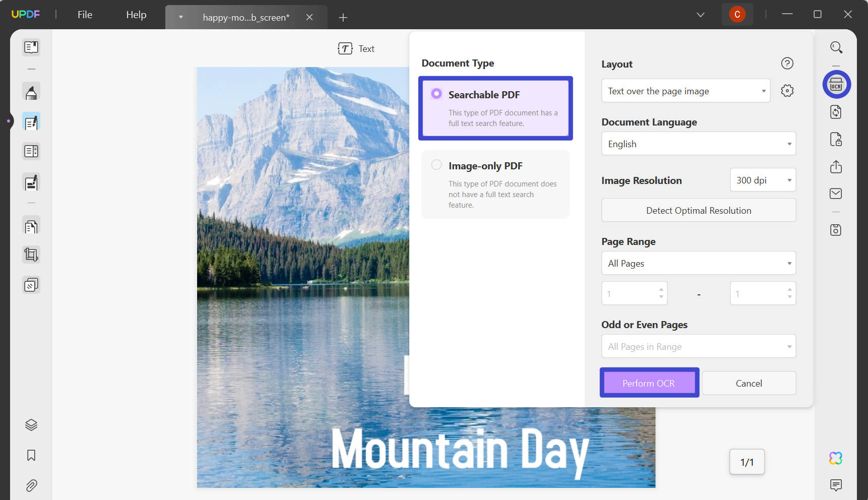Screen dimensions: 868x500
Task: Open the Edit PDF tool
Action: (31, 121)
